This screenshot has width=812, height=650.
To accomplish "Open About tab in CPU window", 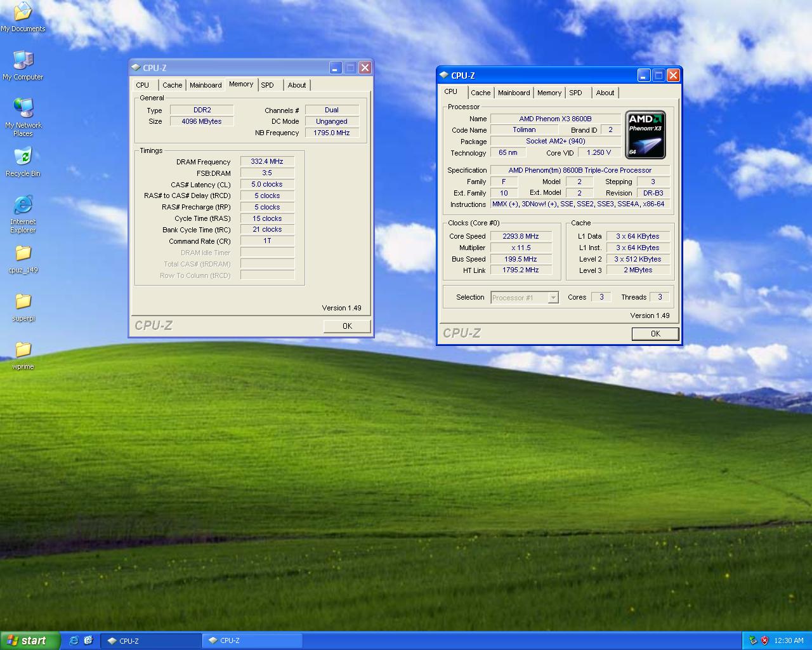I will point(605,93).
